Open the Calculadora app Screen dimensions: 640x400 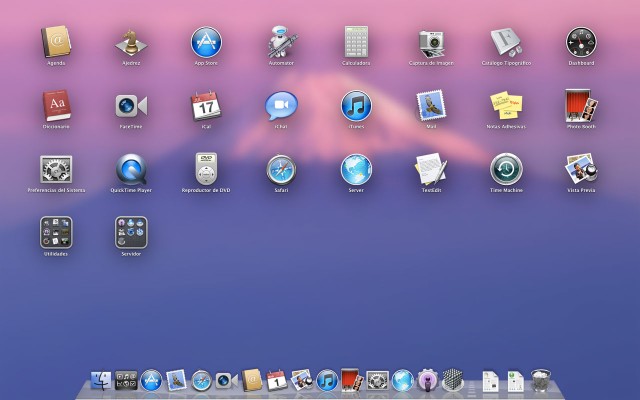click(x=356, y=42)
